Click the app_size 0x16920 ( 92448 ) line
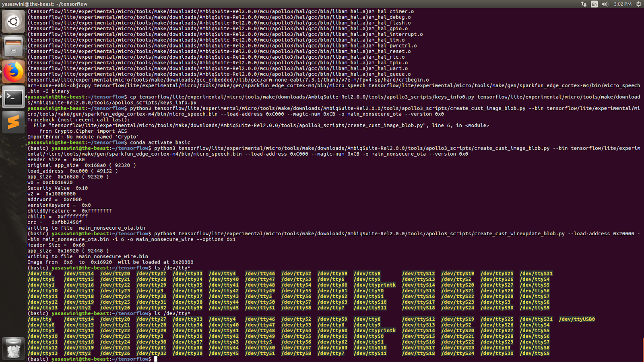Viewport: 644px width, 362px height. tap(68, 251)
